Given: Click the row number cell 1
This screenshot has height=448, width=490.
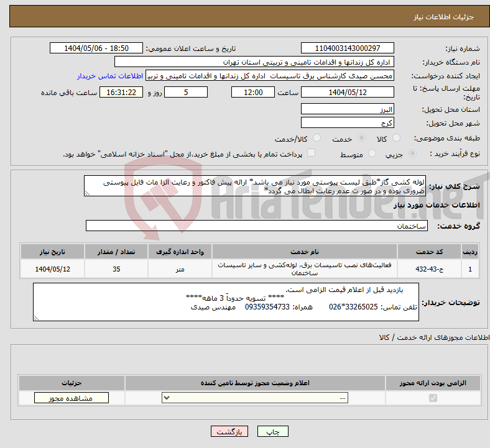Looking at the screenshot, I should point(470,269).
